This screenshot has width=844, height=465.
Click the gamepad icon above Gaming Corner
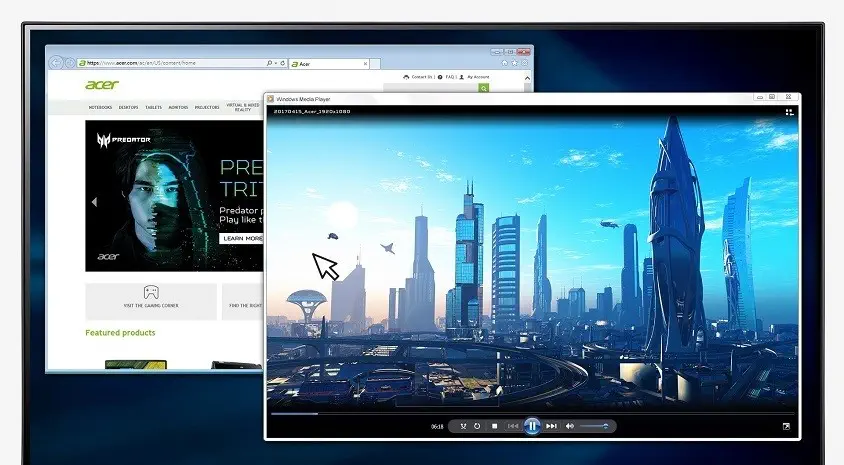[x=151, y=292]
